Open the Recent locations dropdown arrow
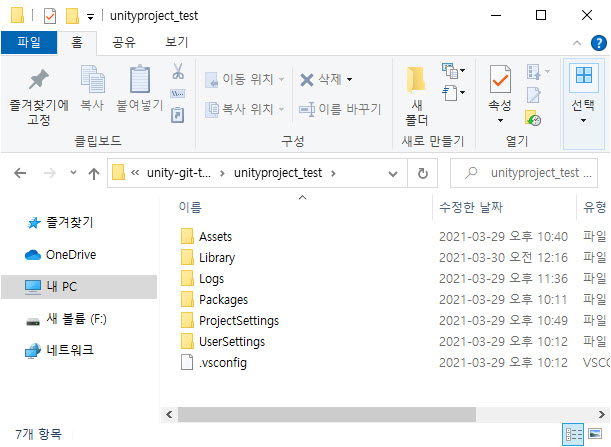The height and width of the screenshot is (447, 611). (x=73, y=172)
